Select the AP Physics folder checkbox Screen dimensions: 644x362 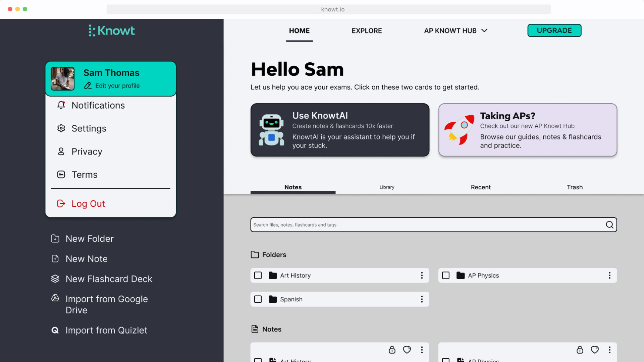tap(446, 276)
